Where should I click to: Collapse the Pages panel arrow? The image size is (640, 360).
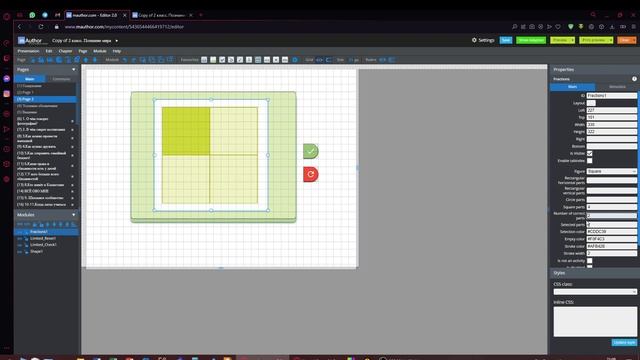point(73,70)
